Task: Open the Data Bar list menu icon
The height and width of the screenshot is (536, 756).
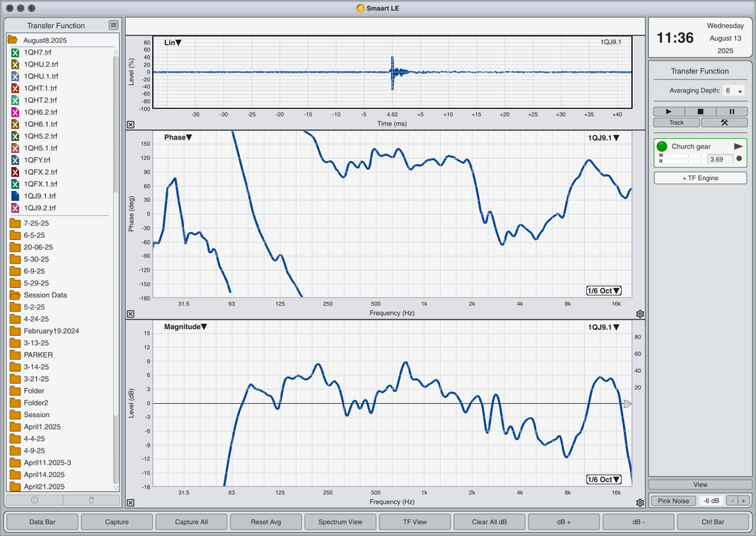Action: click(x=113, y=25)
